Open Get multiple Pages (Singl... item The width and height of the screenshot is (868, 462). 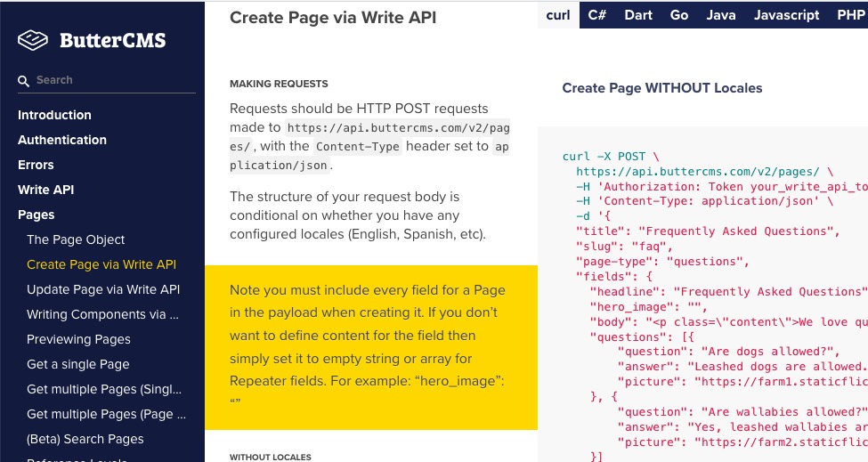pyautogui.click(x=104, y=389)
